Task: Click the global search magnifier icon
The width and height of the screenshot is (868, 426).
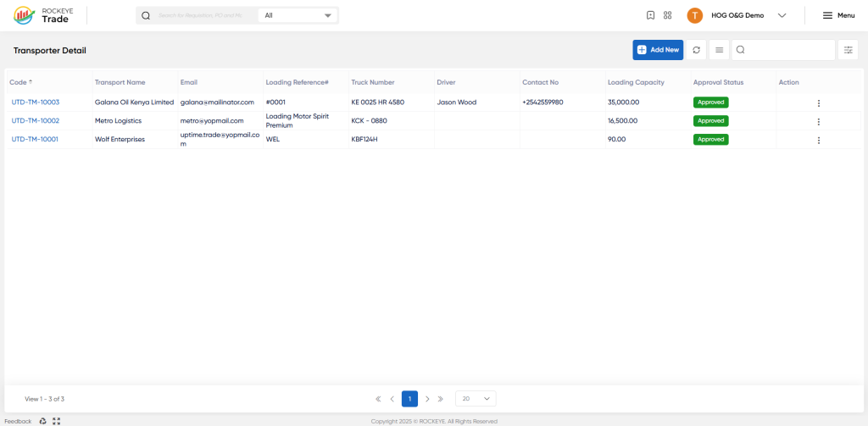Action: coord(146,15)
